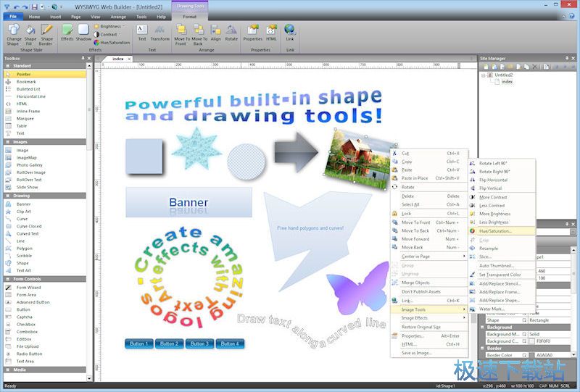580x392 pixels.
Task: Open the File menu tab
Action: pos(13,17)
